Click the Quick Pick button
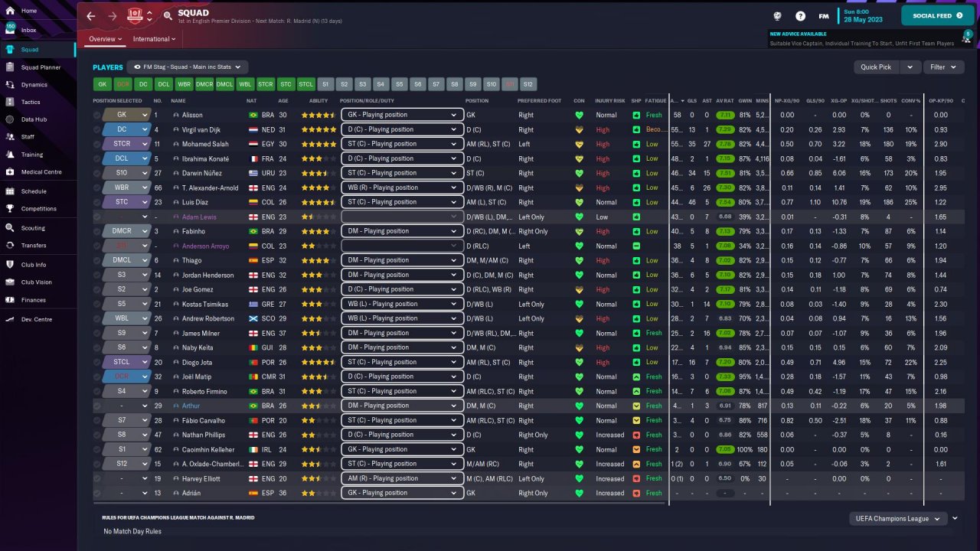This screenshot has width=980, height=551. [x=876, y=67]
